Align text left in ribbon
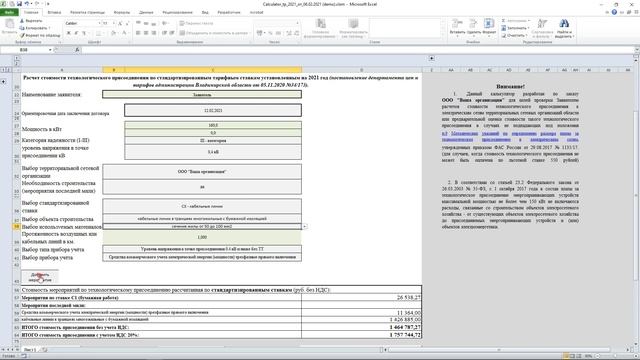The height and width of the screenshot is (360, 640). pos(138,33)
